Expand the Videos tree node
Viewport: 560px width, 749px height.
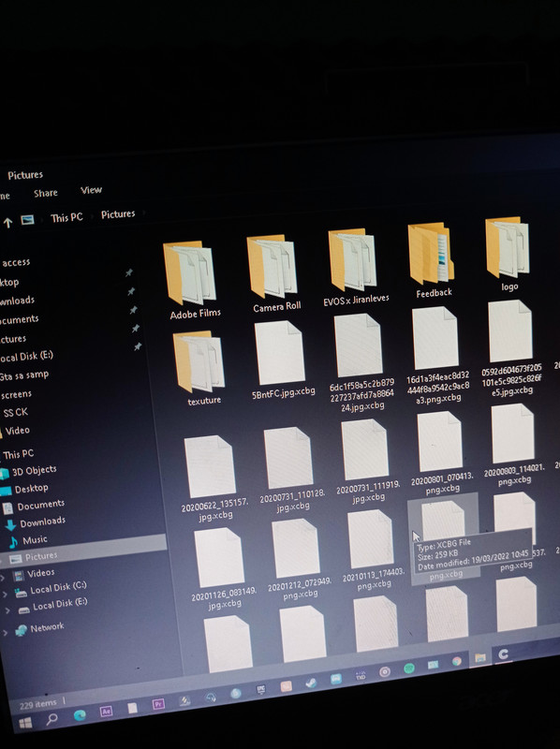3,577
